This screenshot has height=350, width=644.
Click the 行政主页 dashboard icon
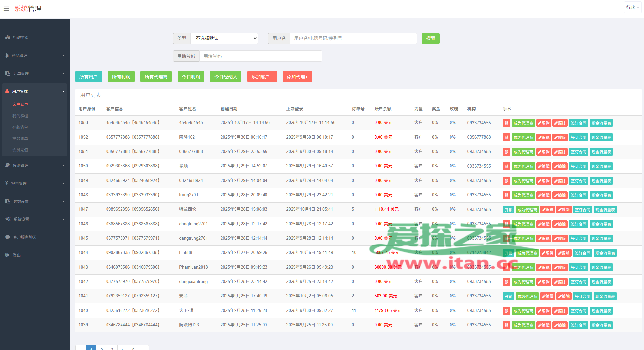[7, 38]
